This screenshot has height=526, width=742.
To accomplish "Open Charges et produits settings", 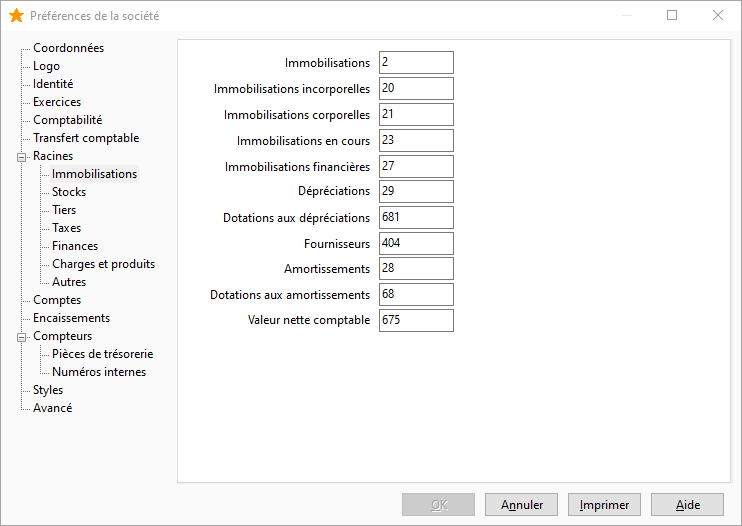I will click(103, 264).
